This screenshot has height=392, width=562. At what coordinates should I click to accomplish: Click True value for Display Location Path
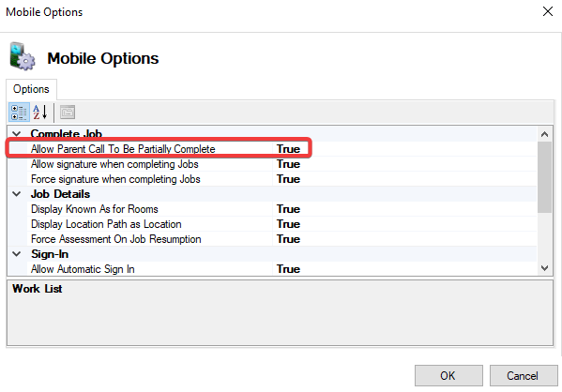coord(288,224)
